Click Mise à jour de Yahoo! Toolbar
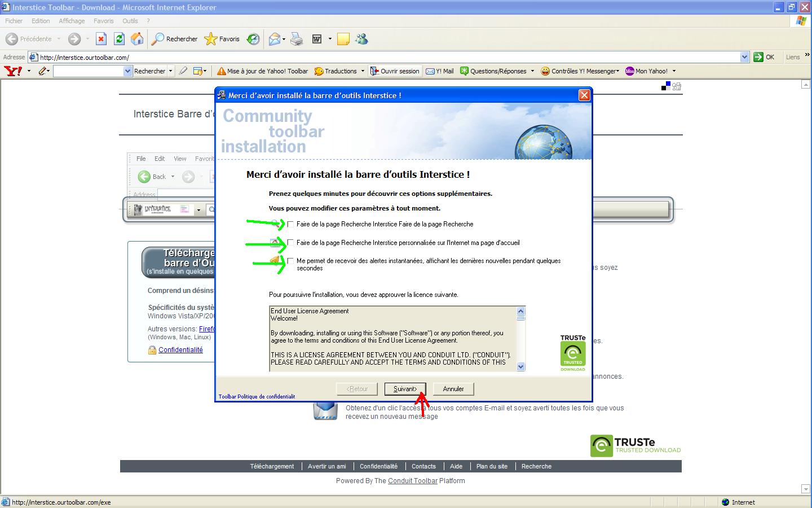This screenshot has width=812, height=508. (x=263, y=71)
